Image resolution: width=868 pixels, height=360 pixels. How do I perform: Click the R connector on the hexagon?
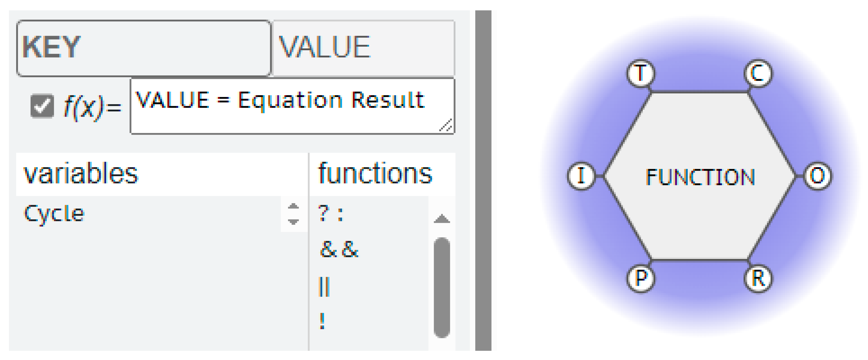[758, 279]
